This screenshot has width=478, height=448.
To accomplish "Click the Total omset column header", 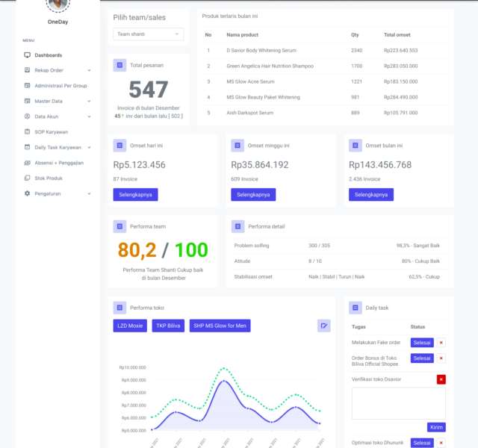I will pos(397,35).
